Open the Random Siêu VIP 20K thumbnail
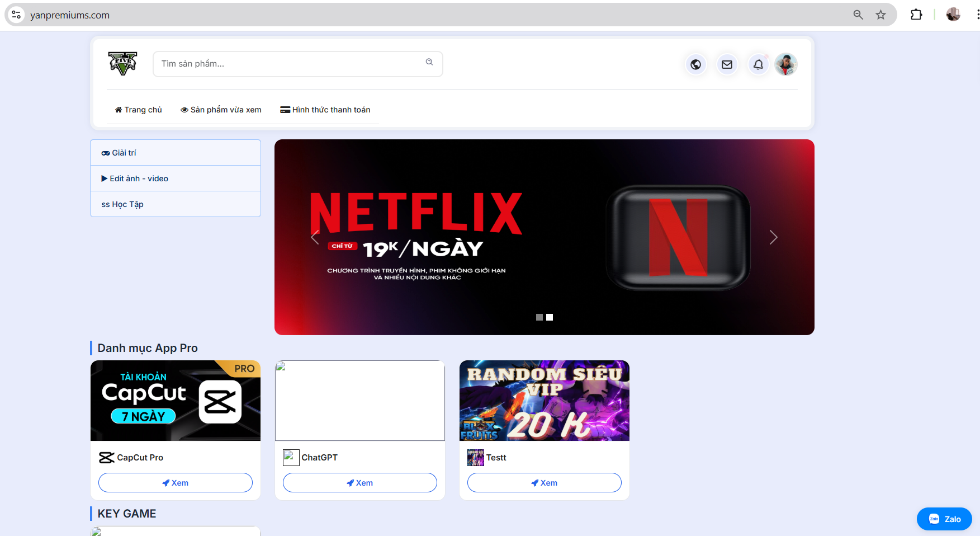This screenshot has height=536, width=980. click(x=545, y=401)
